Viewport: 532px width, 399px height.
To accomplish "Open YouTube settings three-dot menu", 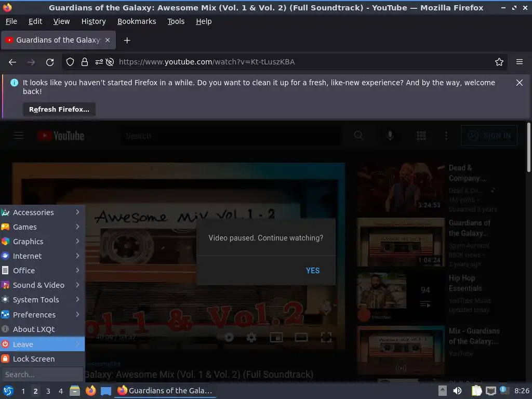I will (446, 136).
